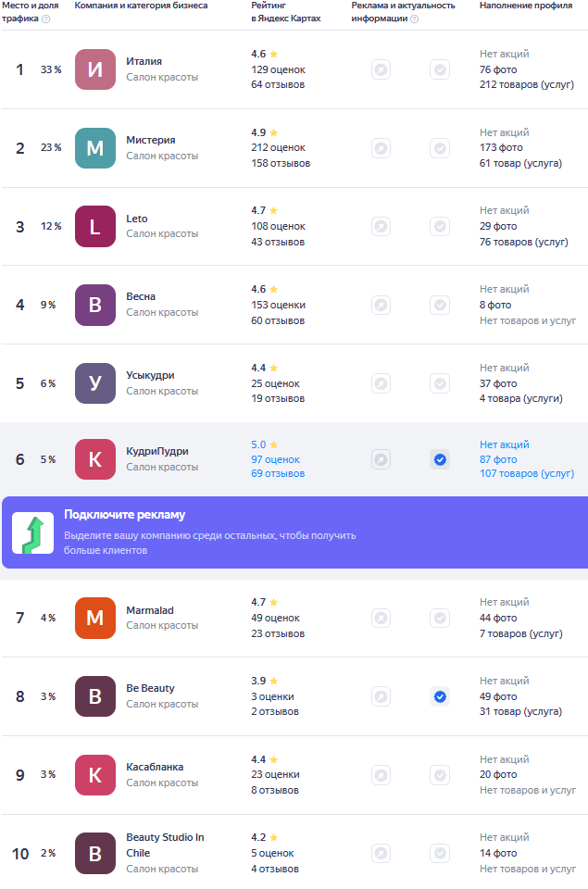Click the blue verified checkmark for КудриПудри
Viewport: 588px width, 889px height.
coord(440,459)
